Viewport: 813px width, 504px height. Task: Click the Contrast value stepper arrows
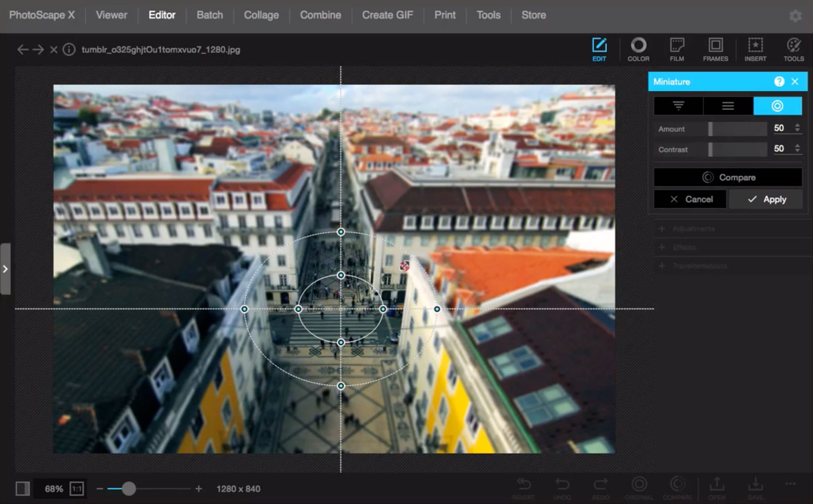pos(797,149)
